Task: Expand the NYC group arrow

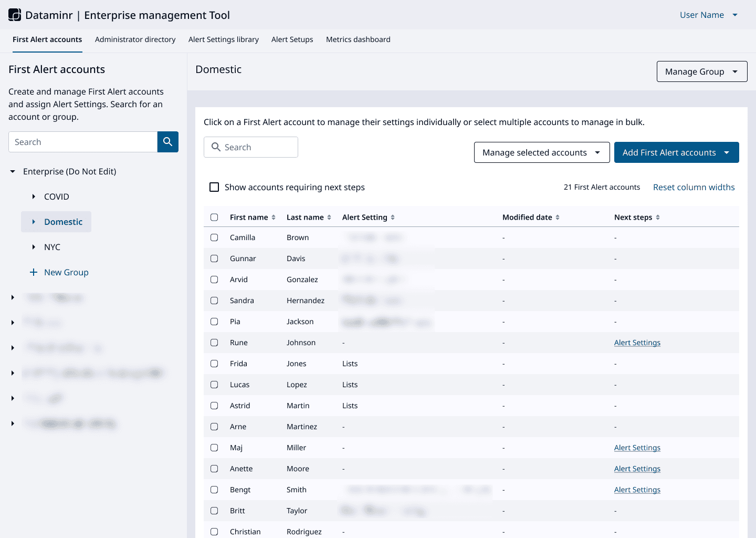Action: tap(34, 247)
